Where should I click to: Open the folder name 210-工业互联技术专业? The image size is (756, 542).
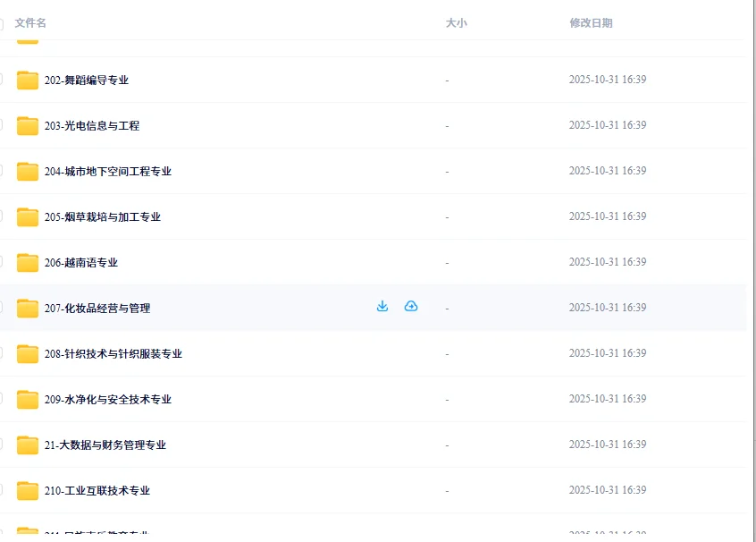pyautogui.click(x=97, y=491)
